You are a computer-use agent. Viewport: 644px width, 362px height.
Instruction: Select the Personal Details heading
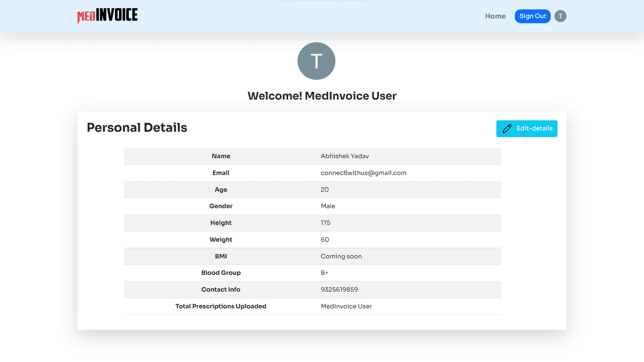pyautogui.click(x=137, y=128)
